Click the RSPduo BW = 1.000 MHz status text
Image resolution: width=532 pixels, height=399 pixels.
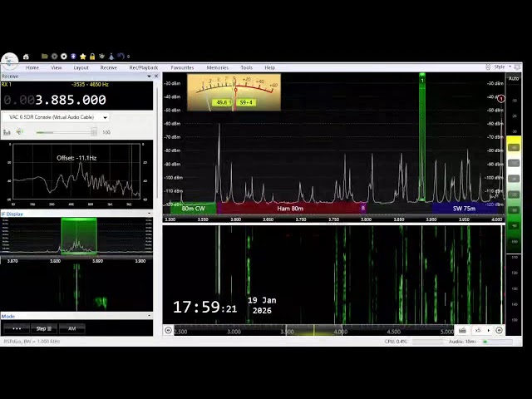tap(32, 342)
